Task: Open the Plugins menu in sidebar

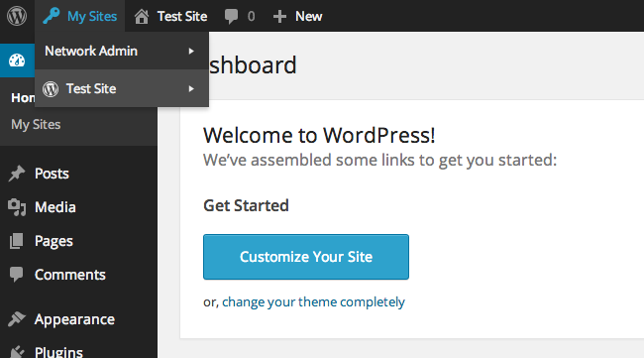Action: (x=58, y=352)
